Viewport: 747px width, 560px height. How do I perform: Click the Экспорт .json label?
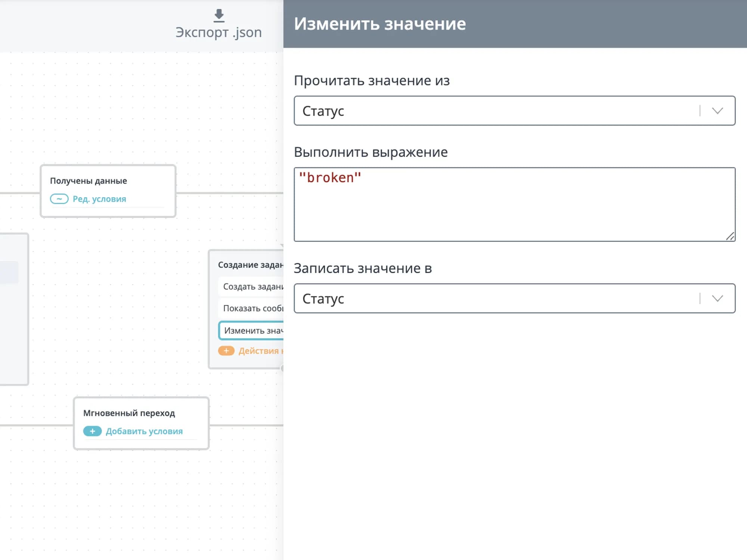pyautogui.click(x=218, y=33)
